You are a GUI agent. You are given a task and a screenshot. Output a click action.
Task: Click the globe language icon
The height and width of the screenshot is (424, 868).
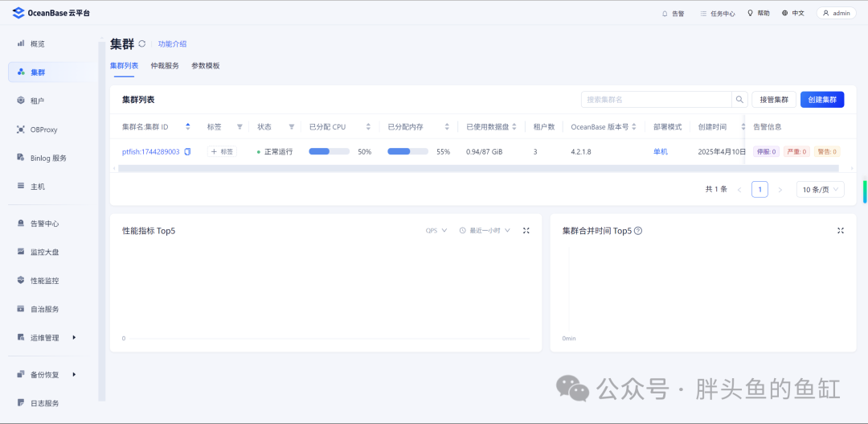pos(785,13)
